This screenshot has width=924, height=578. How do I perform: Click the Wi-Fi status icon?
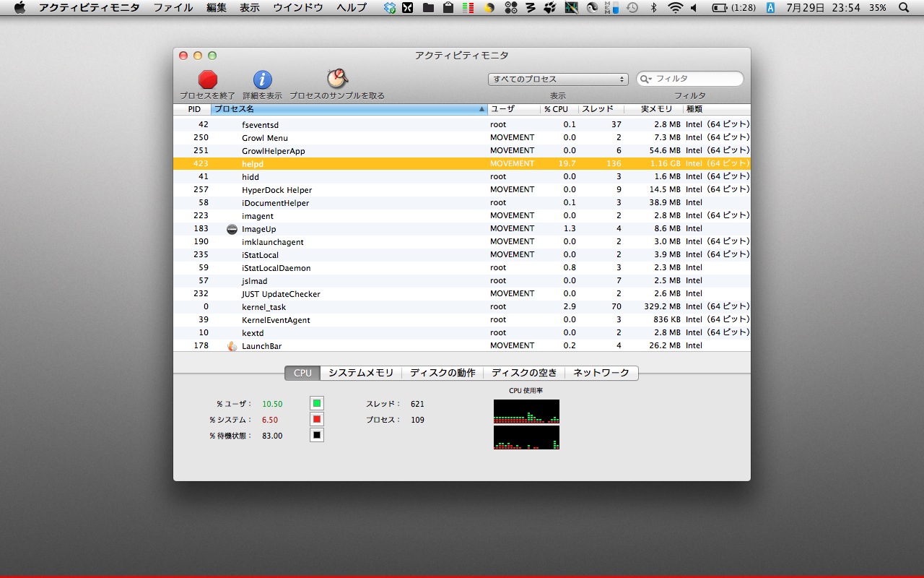[x=675, y=8]
